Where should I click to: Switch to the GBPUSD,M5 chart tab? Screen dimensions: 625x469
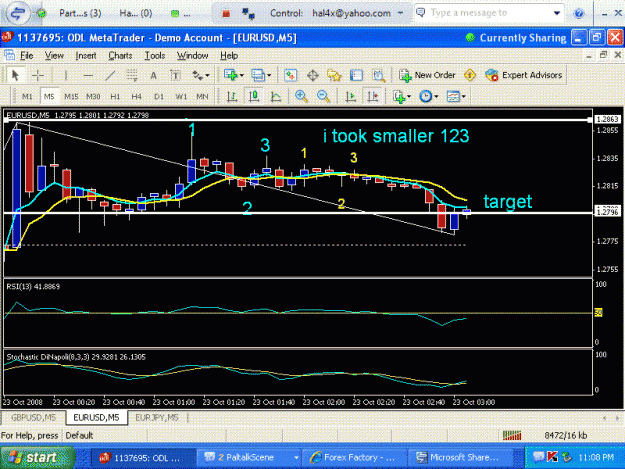tap(33, 418)
